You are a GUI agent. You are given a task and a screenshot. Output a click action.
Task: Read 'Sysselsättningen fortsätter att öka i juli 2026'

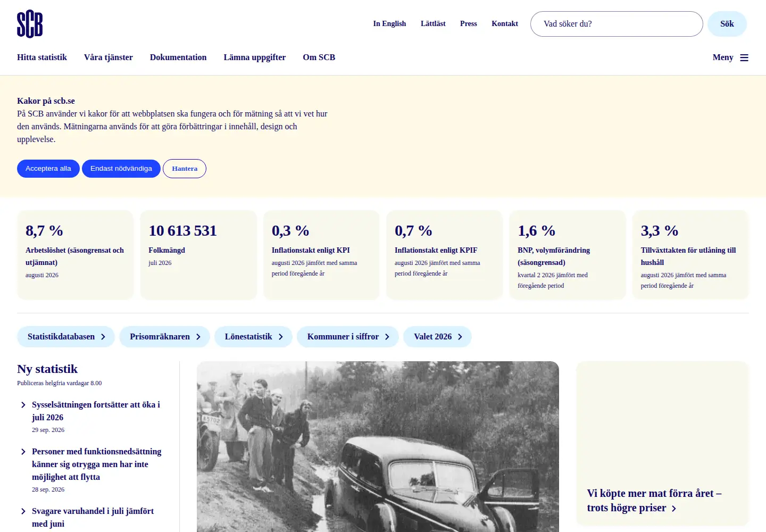(96, 411)
